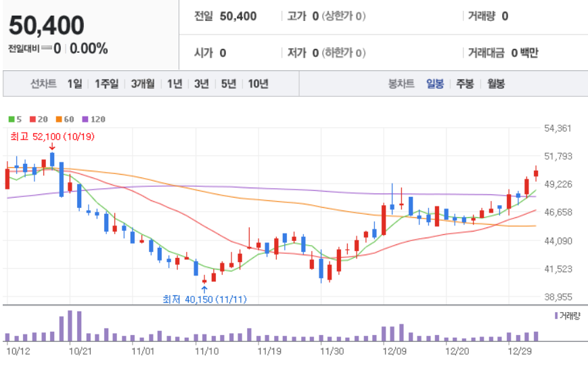Click the flat change indicator beside 전일대비

coord(47,47)
